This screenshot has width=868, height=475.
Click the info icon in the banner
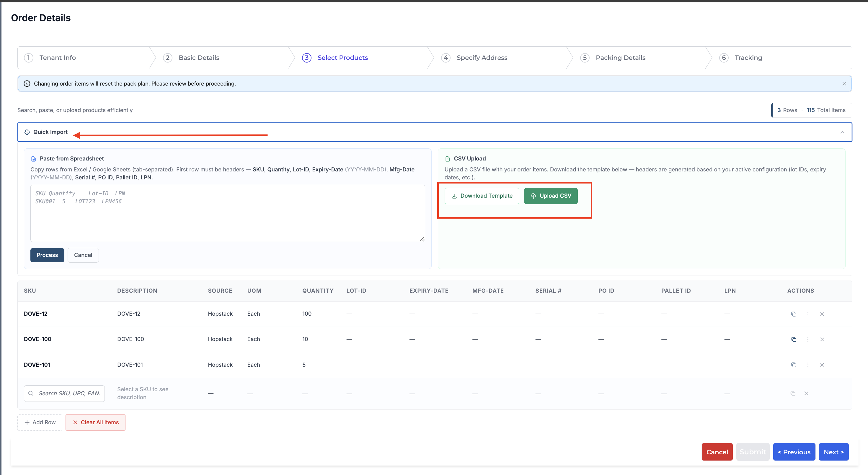pyautogui.click(x=27, y=83)
